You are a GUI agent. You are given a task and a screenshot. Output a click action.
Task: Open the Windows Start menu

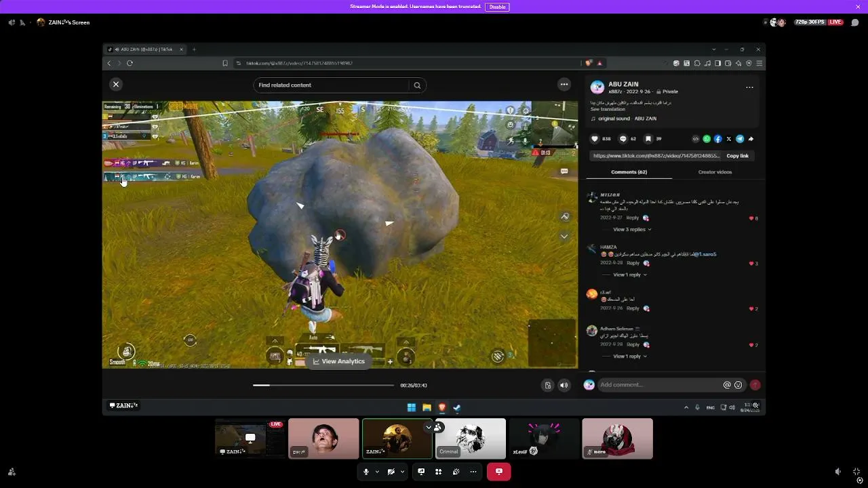pos(412,407)
